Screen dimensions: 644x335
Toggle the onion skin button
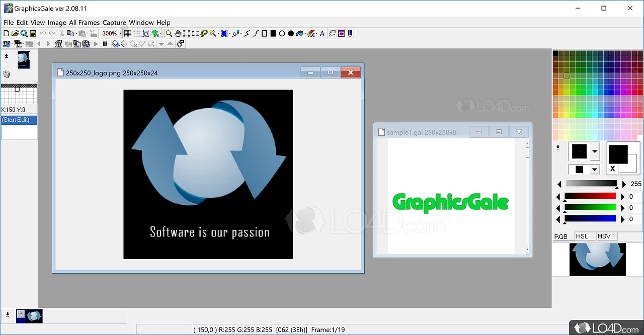155,34
